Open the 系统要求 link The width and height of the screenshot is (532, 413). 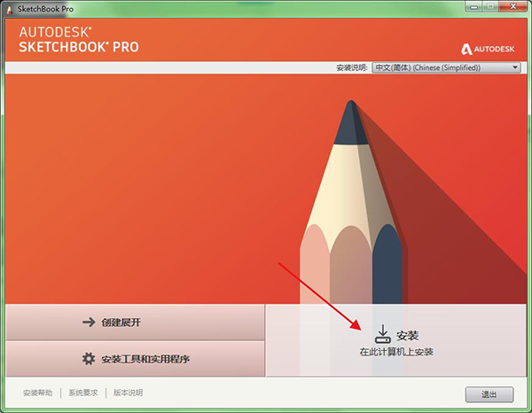83,393
